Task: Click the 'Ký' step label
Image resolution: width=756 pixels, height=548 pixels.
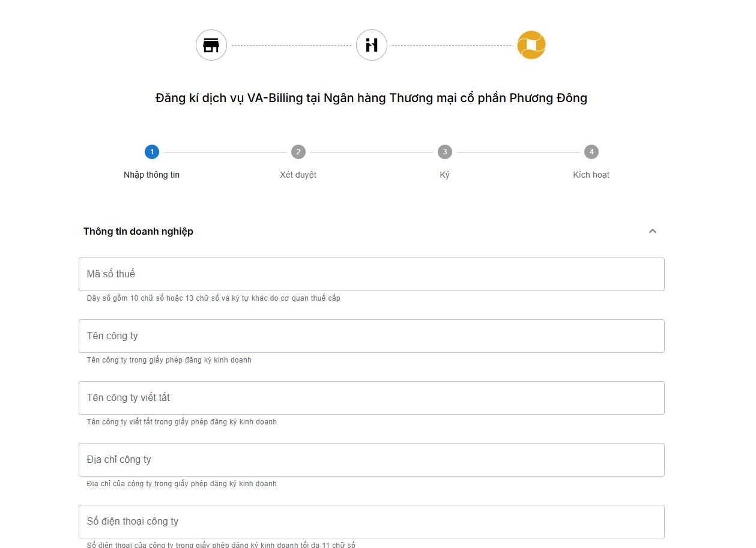Action: [445, 175]
